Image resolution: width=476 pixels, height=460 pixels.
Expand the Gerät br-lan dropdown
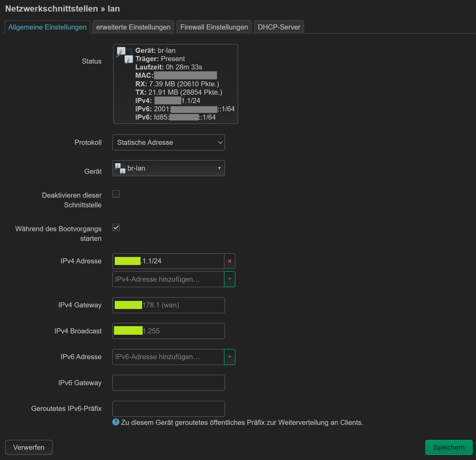pos(168,168)
